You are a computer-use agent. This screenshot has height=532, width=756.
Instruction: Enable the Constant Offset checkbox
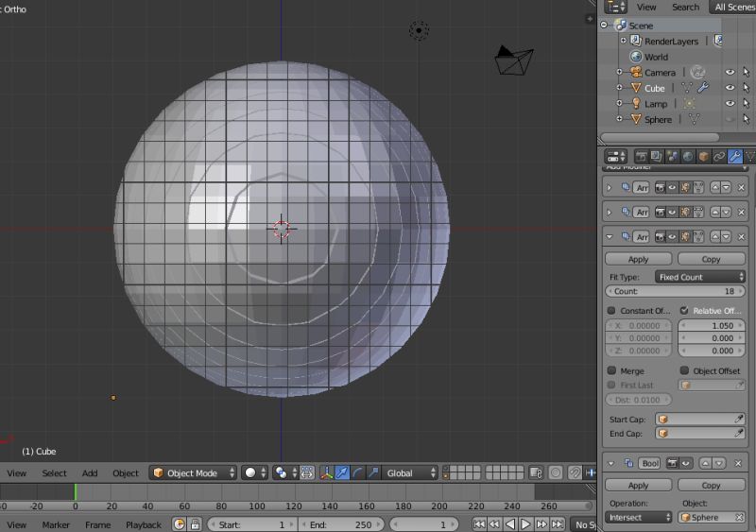(611, 311)
